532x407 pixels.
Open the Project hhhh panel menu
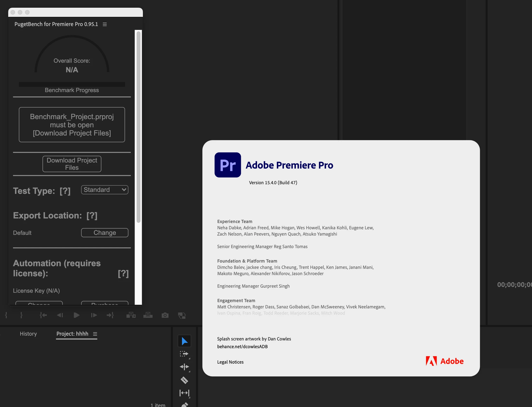pos(95,334)
